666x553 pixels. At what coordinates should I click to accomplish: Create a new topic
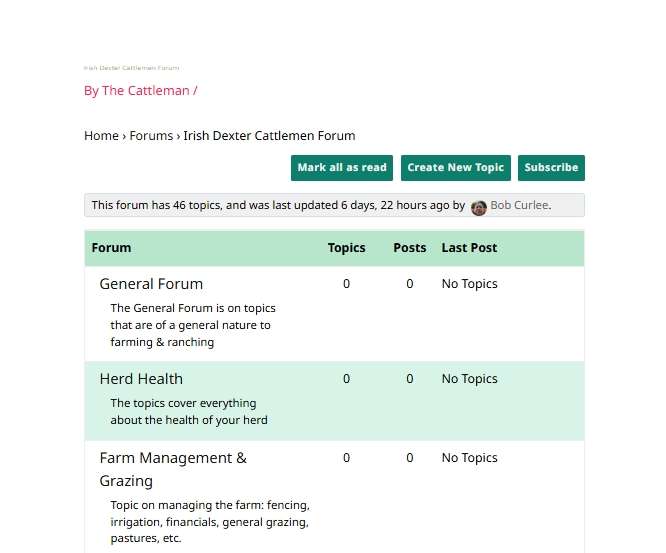point(456,168)
